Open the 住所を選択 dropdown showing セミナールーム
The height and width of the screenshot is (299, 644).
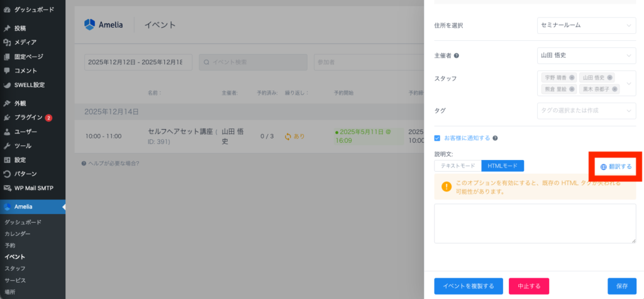[x=586, y=25]
